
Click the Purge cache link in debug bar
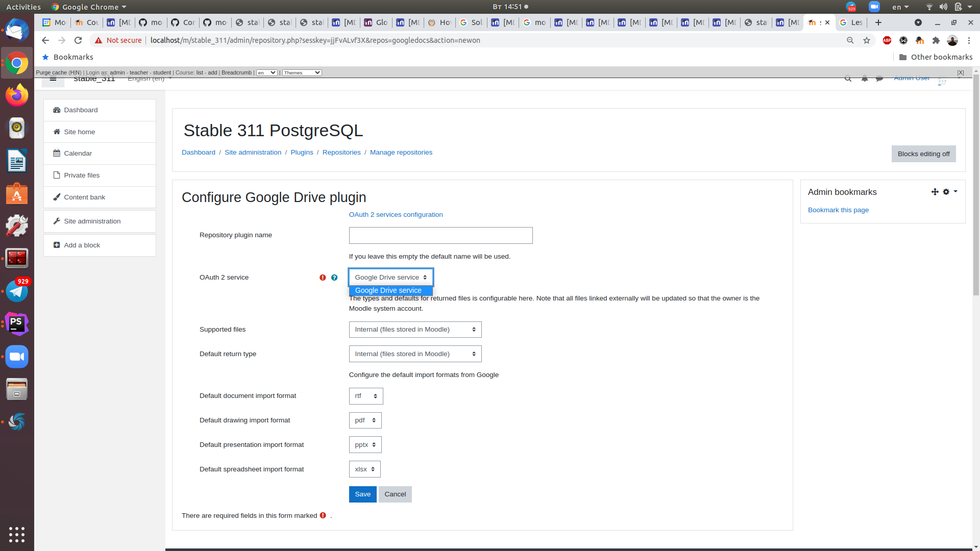pyautogui.click(x=52, y=72)
